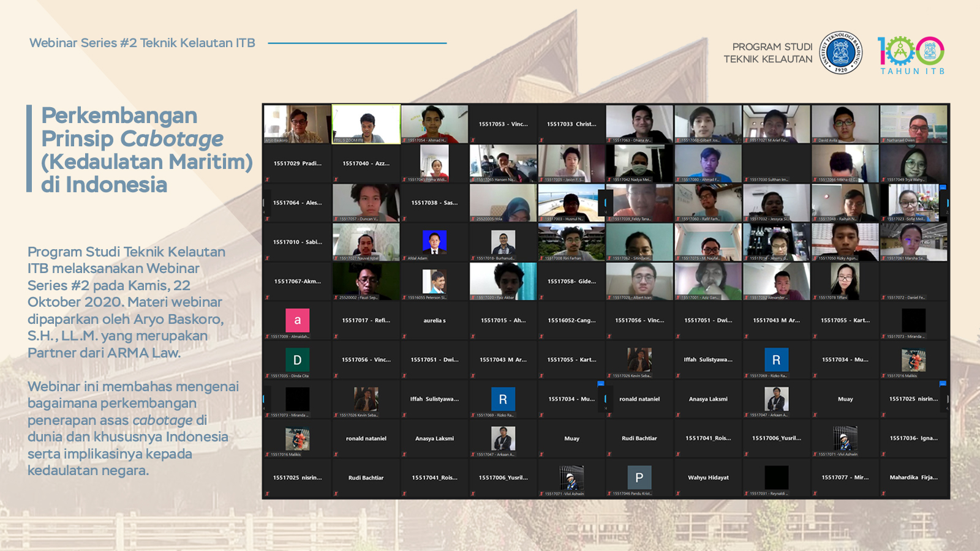Open the blue more-options button on Sofie's video tile
This screenshot has width=980, height=551.
pyautogui.click(x=943, y=187)
